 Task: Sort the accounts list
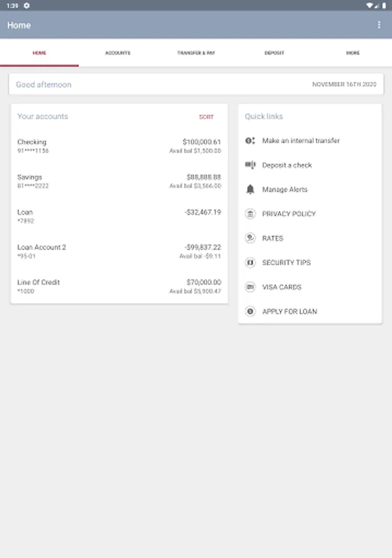point(206,117)
